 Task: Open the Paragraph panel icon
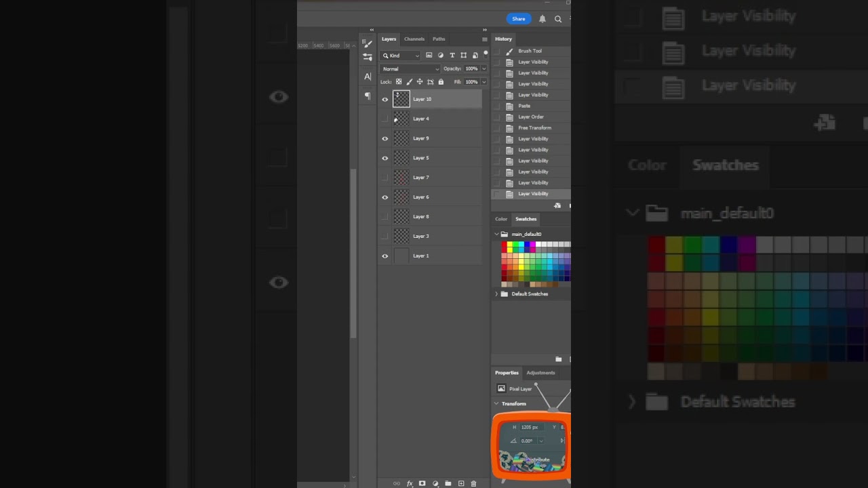pos(368,96)
